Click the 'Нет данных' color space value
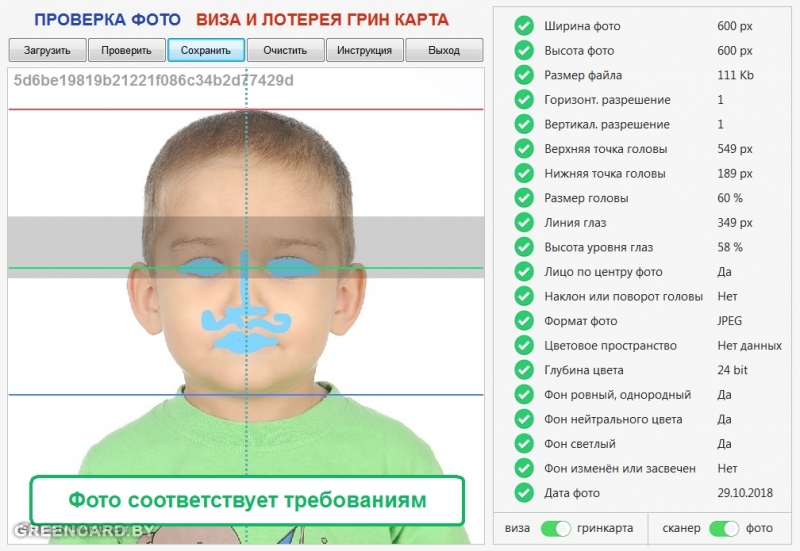 click(749, 345)
